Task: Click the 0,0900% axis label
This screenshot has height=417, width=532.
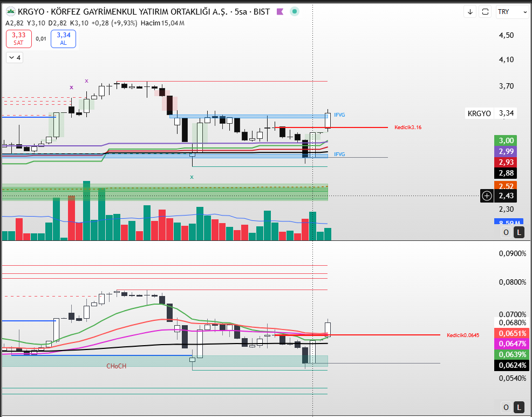Action: (513, 254)
